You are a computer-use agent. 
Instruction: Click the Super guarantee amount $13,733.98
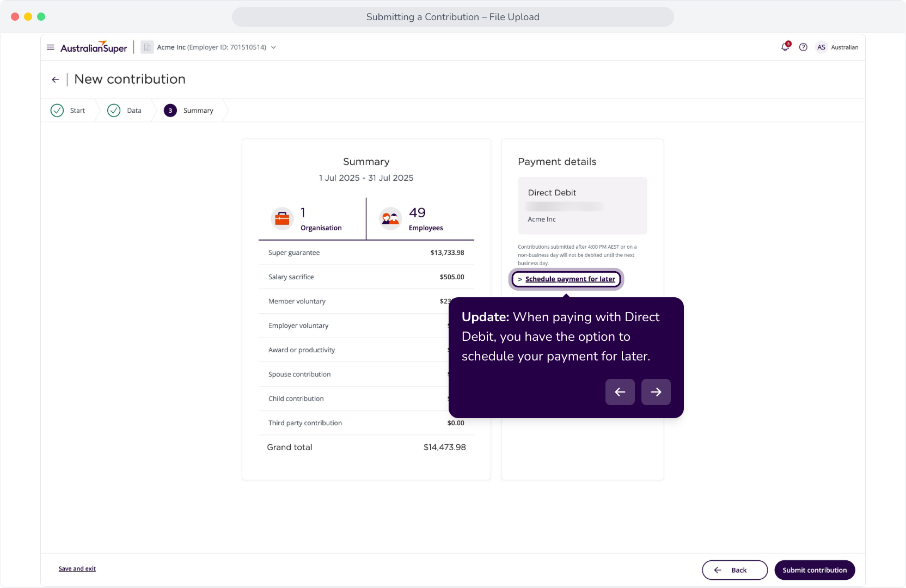coord(448,253)
